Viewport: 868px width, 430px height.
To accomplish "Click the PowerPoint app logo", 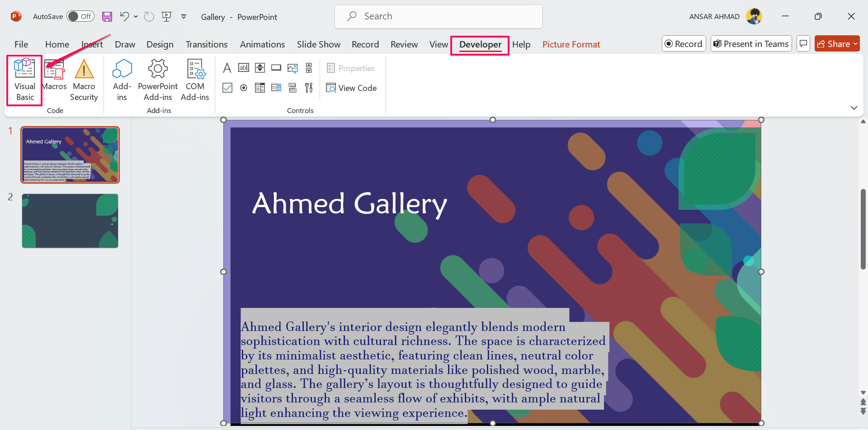I will coord(16,17).
